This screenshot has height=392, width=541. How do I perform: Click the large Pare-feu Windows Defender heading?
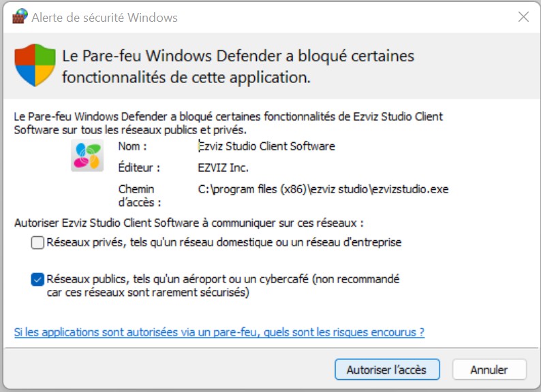(238, 67)
